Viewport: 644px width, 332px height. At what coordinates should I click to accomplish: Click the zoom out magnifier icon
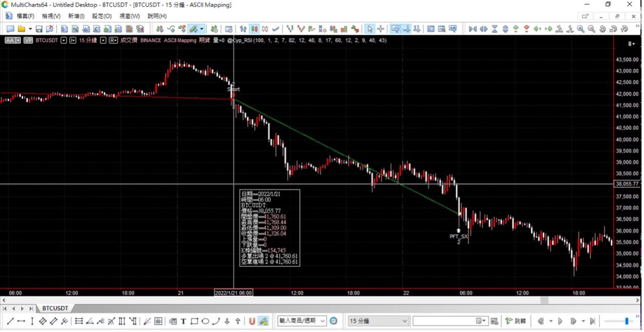(591, 29)
